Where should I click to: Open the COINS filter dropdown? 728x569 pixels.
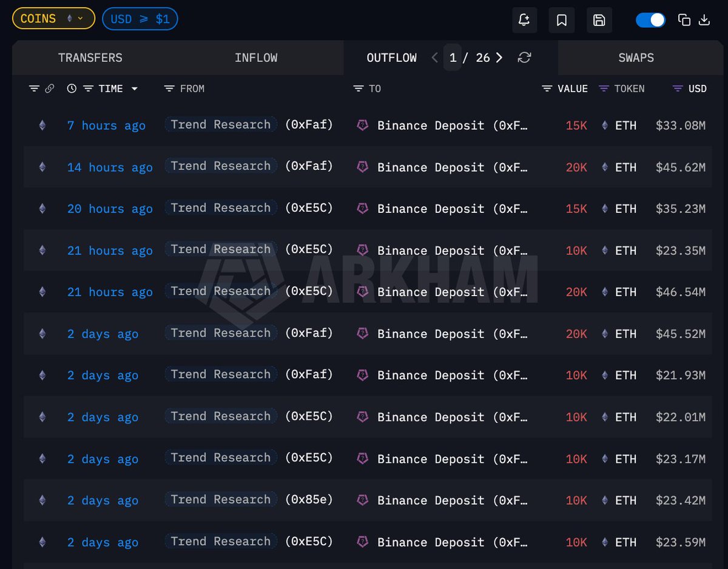click(x=53, y=19)
